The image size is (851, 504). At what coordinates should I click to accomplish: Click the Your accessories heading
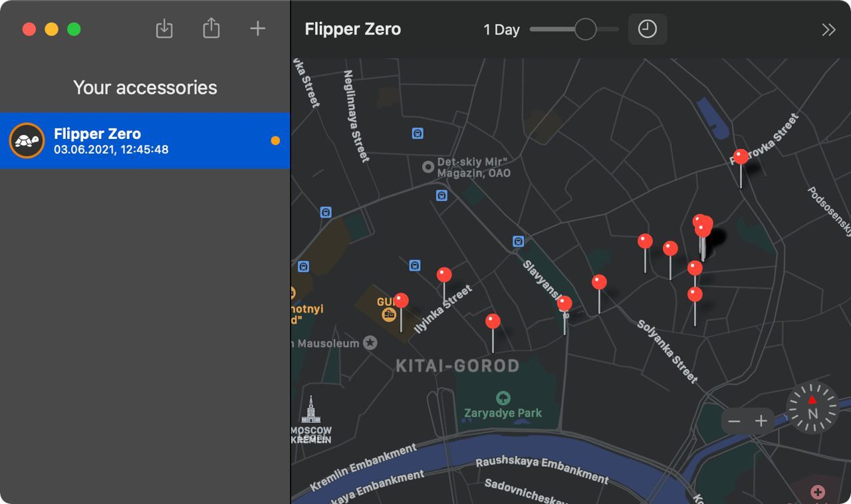pos(145,87)
